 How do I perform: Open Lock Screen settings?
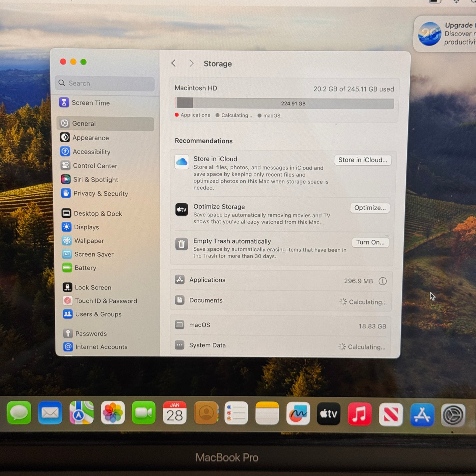[x=105, y=287]
